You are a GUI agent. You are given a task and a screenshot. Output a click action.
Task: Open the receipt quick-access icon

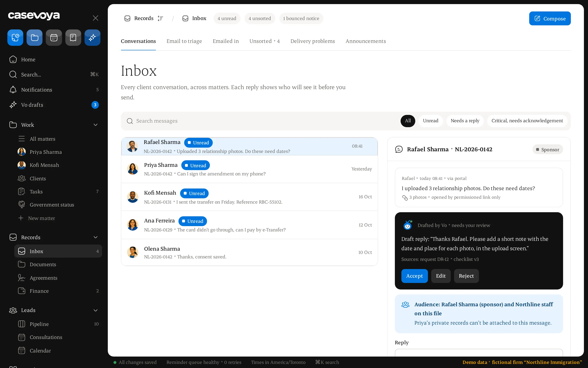click(73, 37)
